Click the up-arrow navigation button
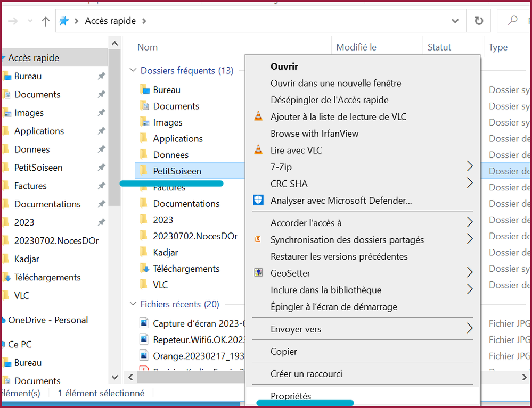The height and width of the screenshot is (408, 532). [x=46, y=21]
